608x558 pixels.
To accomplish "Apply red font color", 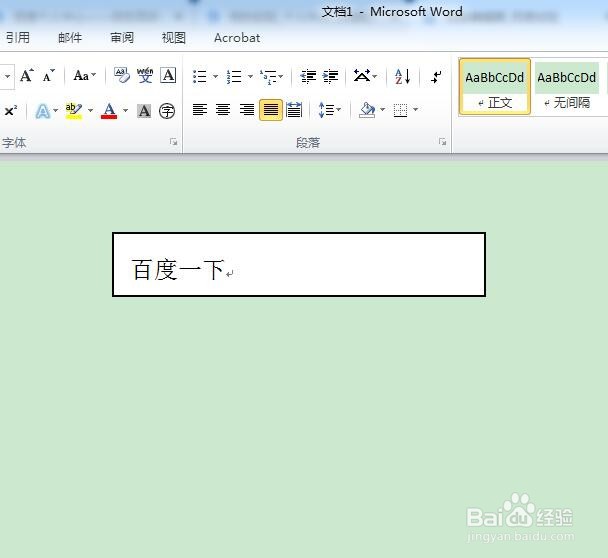I will pos(109,111).
